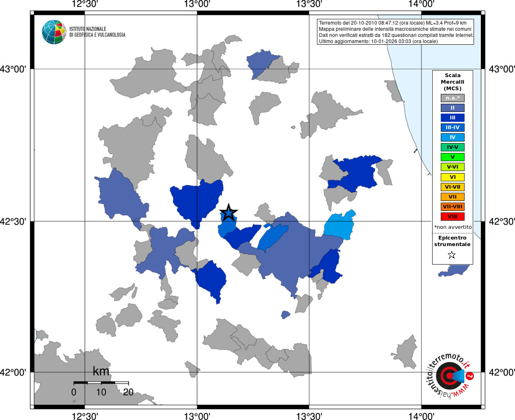
Task: Click bottom axis label 13°30'
Action: [309, 416]
